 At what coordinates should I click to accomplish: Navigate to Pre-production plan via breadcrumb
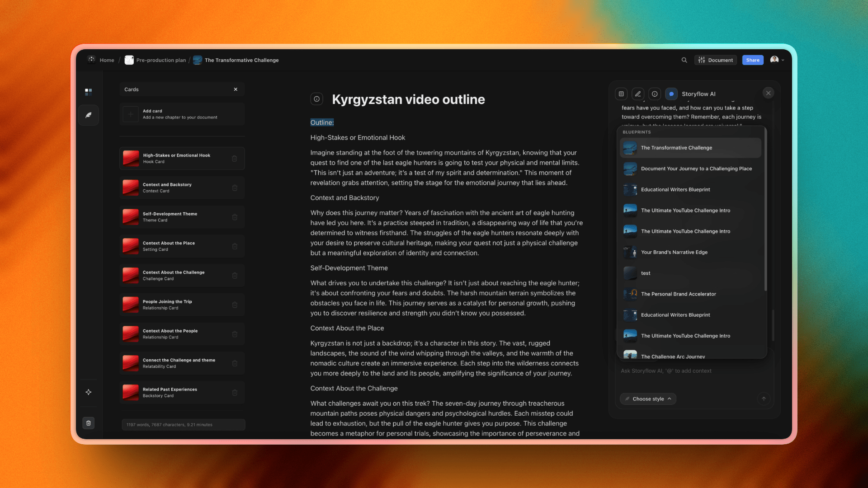tap(160, 60)
